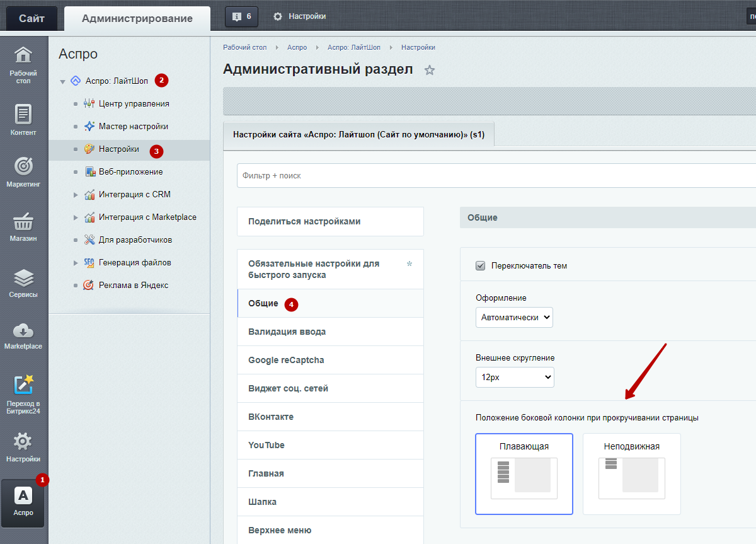Expand Генерация файлов tree arrow
Screen dimensions: 756x544
[76, 262]
